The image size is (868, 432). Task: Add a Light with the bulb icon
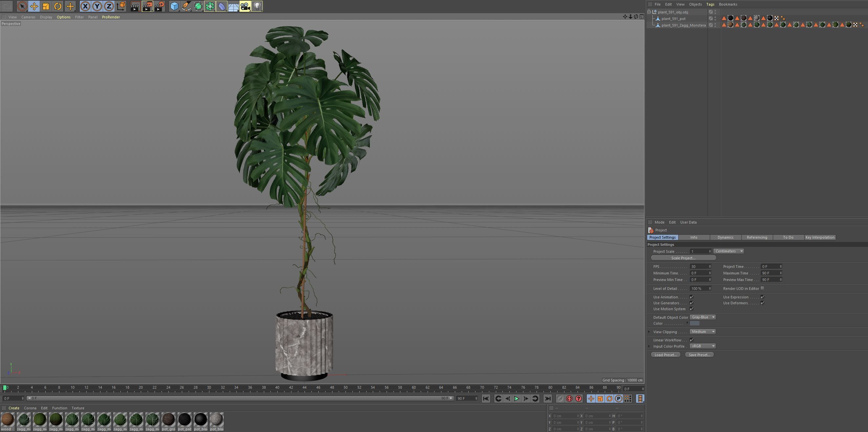(257, 6)
